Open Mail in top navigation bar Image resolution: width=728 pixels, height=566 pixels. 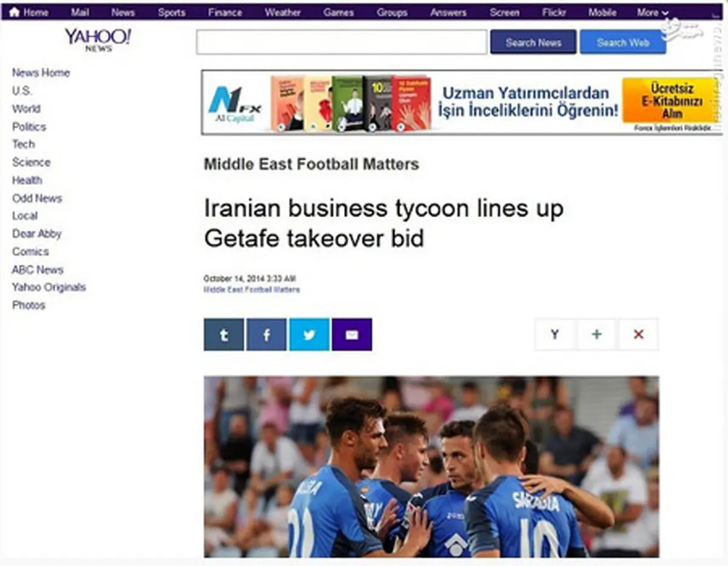(80, 12)
